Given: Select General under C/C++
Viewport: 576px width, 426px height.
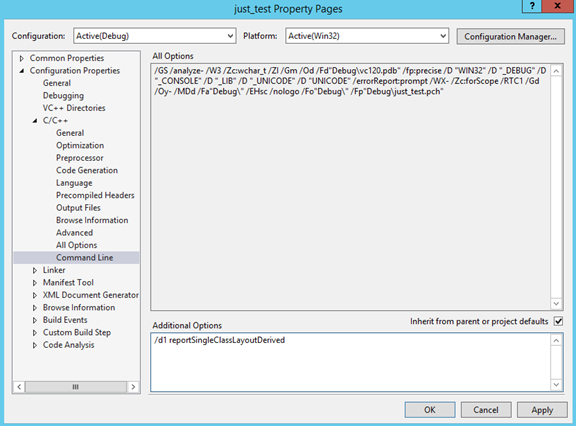Looking at the screenshot, I should click(70, 133).
